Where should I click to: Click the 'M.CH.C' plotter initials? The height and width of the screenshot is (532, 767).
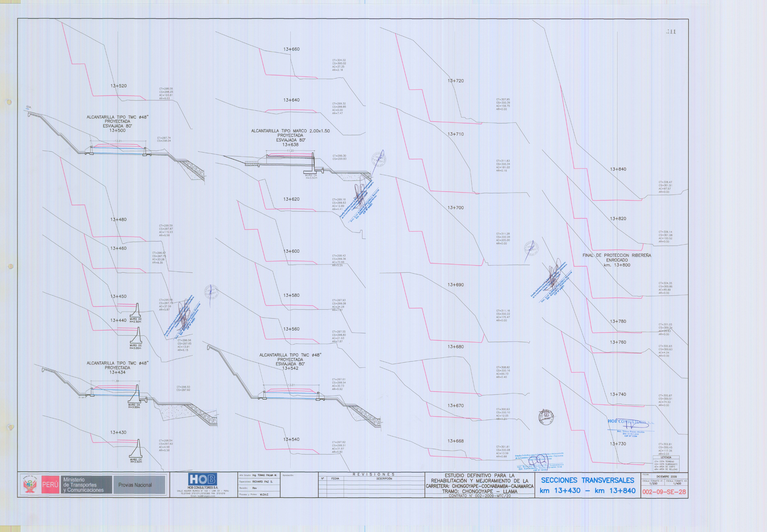(x=264, y=495)
